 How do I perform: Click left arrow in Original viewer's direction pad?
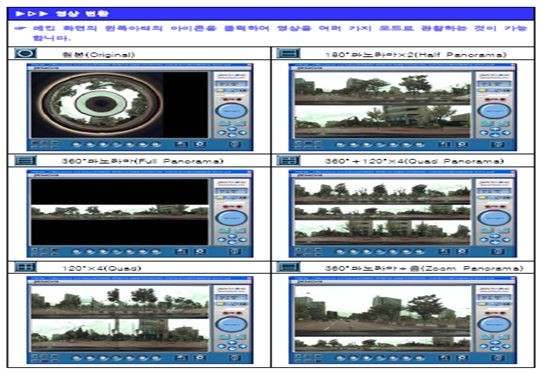tap(222, 133)
